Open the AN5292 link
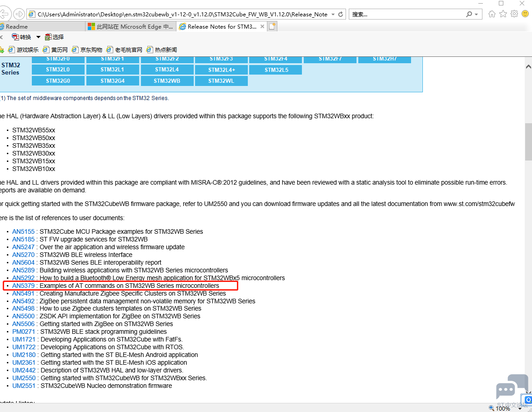Screen dimensions: 532x412 (23, 278)
